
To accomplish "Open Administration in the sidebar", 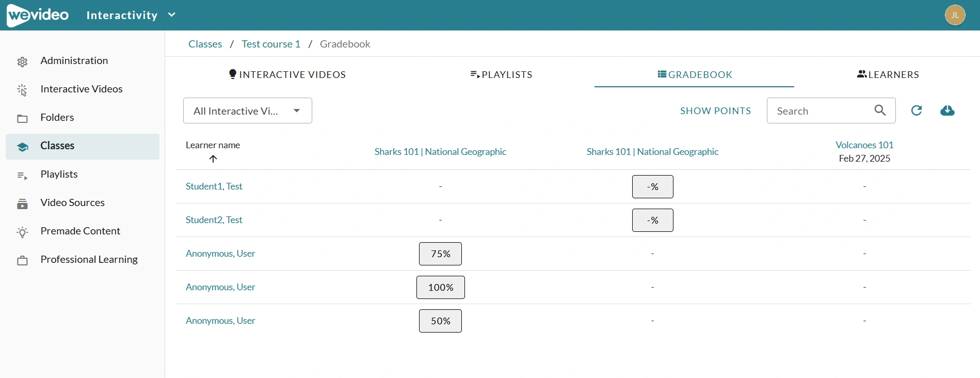I will pyautogui.click(x=83, y=61).
